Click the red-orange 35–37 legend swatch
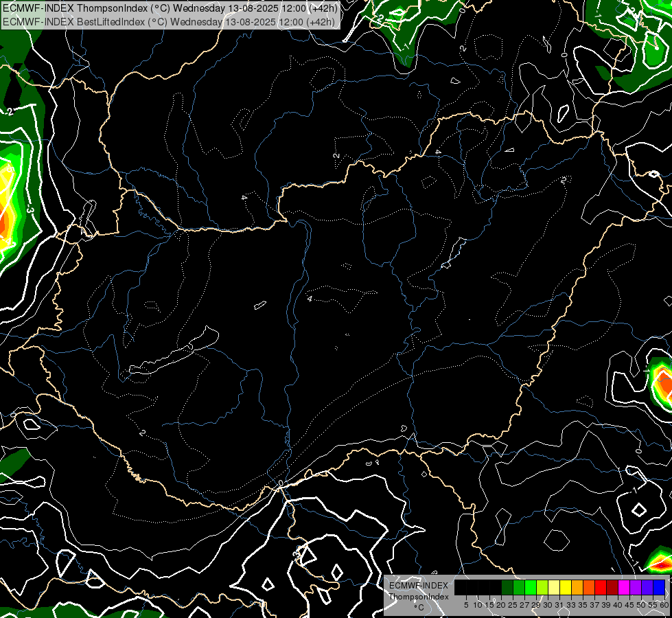The image size is (672, 618). tap(589, 587)
